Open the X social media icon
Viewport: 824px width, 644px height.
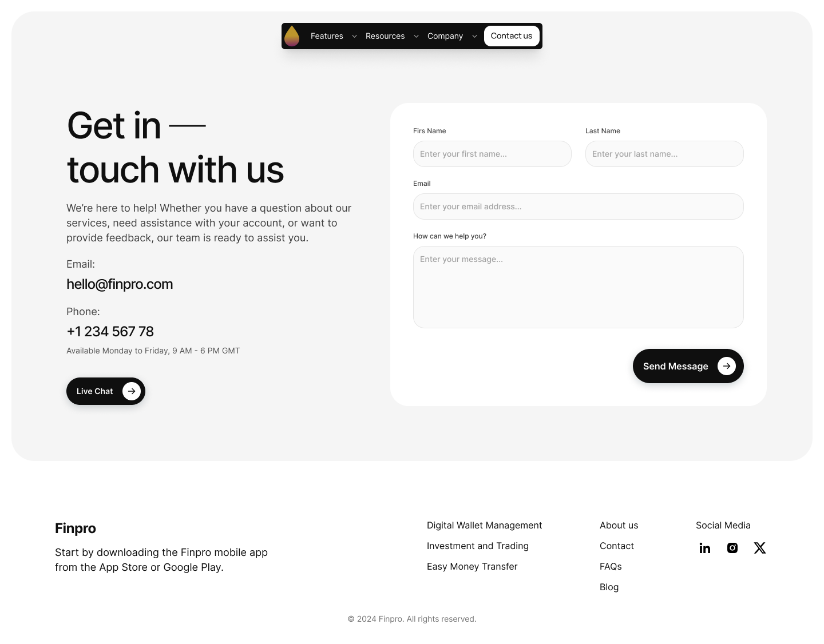pos(760,548)
